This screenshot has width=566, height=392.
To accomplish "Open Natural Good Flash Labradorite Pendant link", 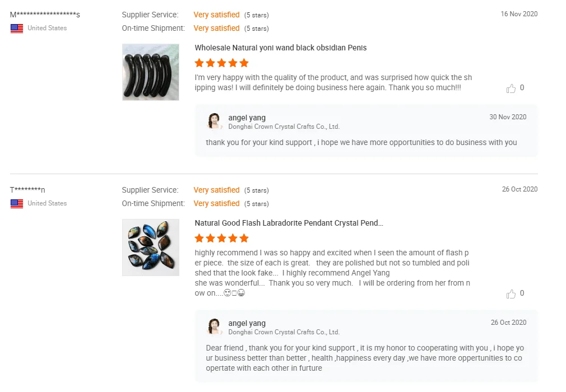I will (289, 223).
